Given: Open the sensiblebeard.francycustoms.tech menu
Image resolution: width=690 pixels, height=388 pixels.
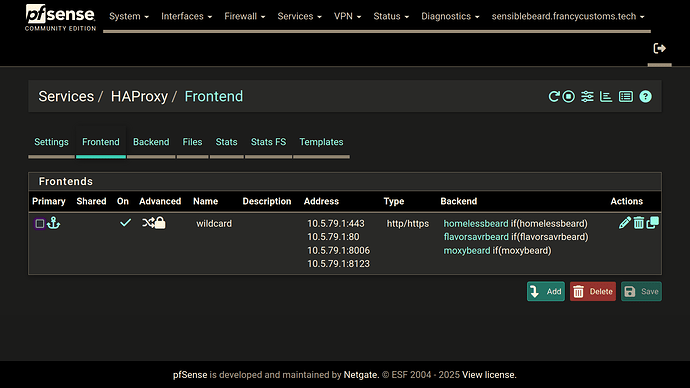Looking at the screenshot, I should coord(568,16).
